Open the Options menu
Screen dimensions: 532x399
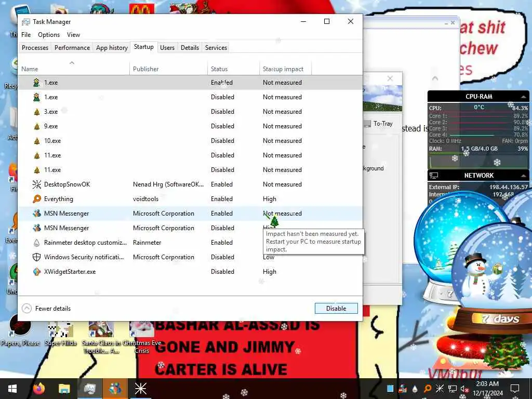49,35
